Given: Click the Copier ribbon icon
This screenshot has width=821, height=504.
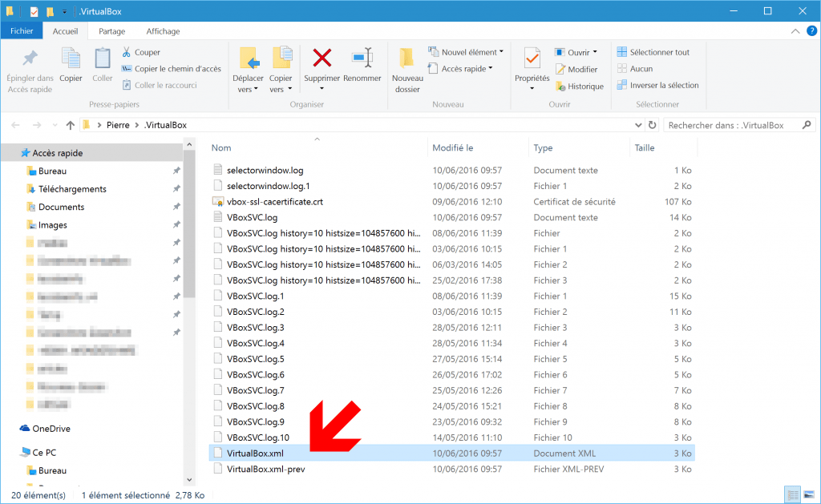Looking at the screenshot, I should click(x=71, y=58).
